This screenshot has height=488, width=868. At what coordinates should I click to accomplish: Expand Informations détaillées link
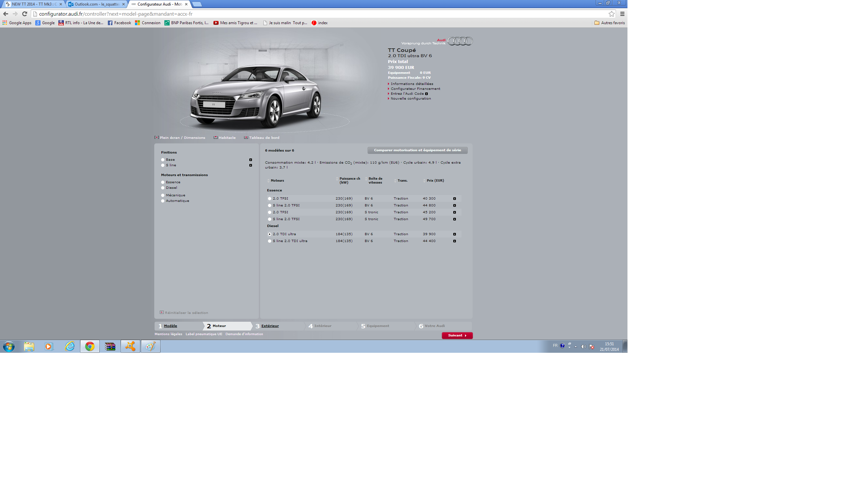pos(411,84)
